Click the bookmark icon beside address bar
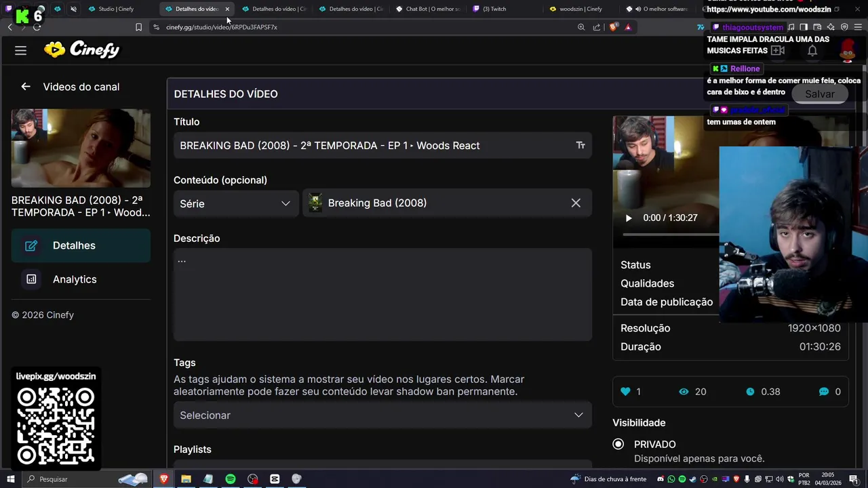The height and width of the screenshot is (488, 868). tap(138, 27)
